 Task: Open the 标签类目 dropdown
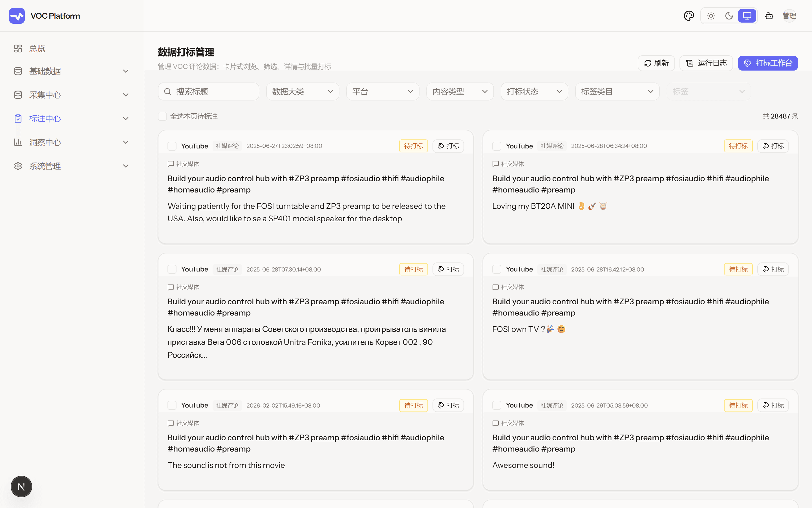[617, 91]
